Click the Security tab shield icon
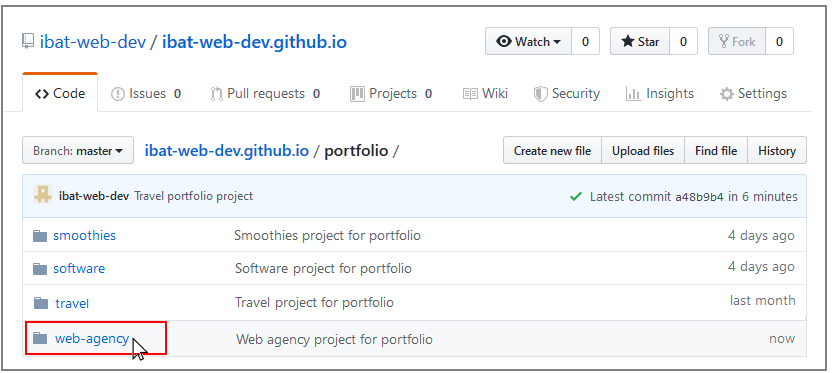This screenshot has width=834, height=373. click(x=540, y=94)
